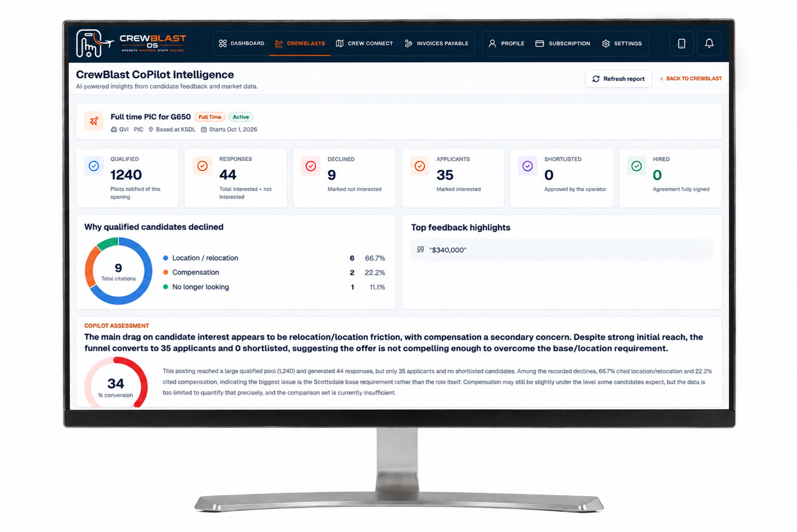Click the Refresh report button
Image resolution: width=797 pixels, height=532 pixels.
pyautogui.click(x=618, y=79)
